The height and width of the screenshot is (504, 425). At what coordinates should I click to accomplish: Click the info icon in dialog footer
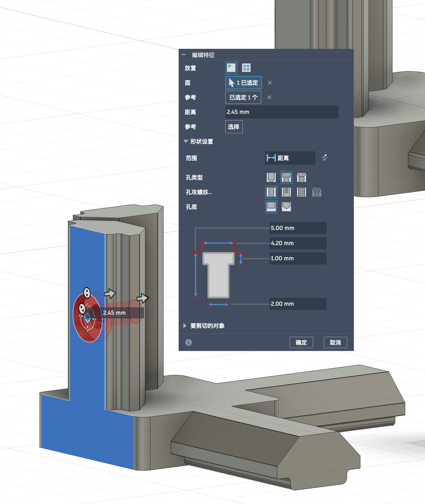(188, 342)
